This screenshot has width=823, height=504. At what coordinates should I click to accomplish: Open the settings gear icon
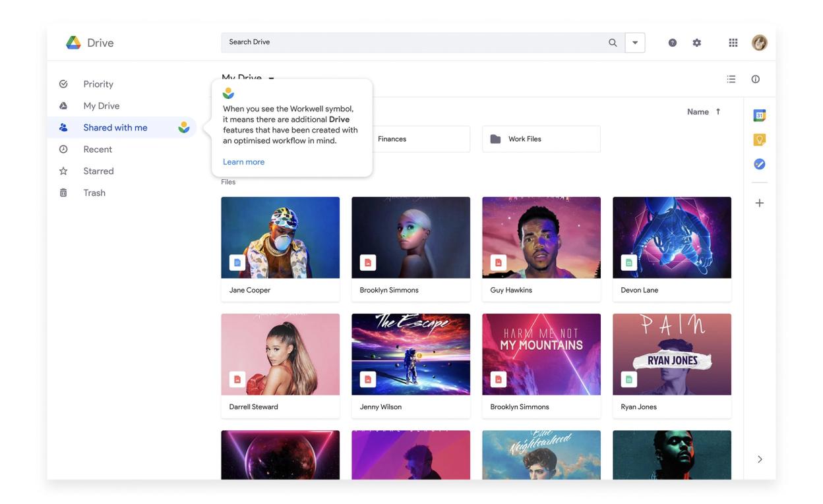tap(696, 43)
